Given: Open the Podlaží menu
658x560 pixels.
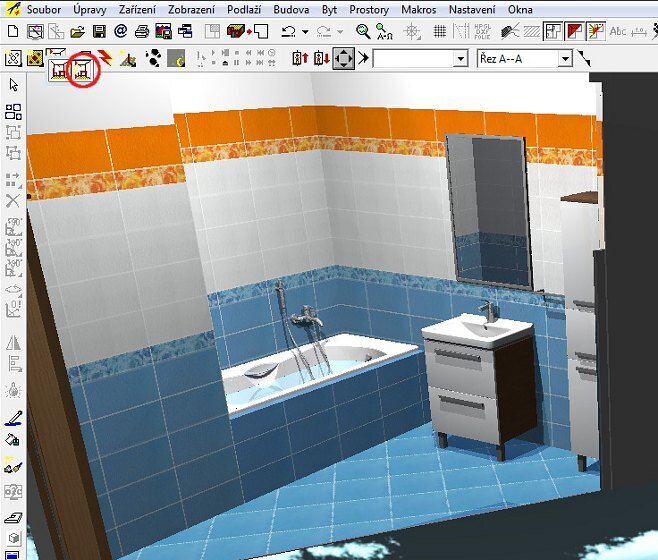Looking at the screenshot, I should 244,9.
